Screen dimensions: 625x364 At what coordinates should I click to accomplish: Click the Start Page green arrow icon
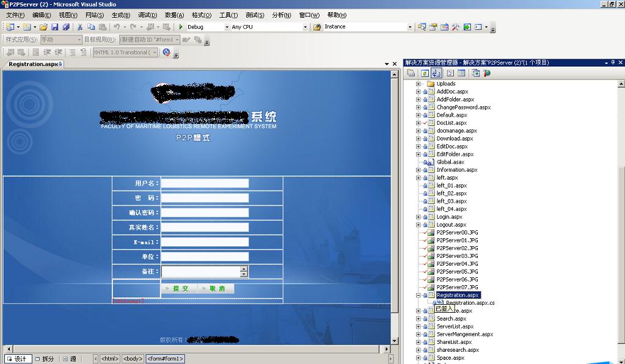(467, 27)
